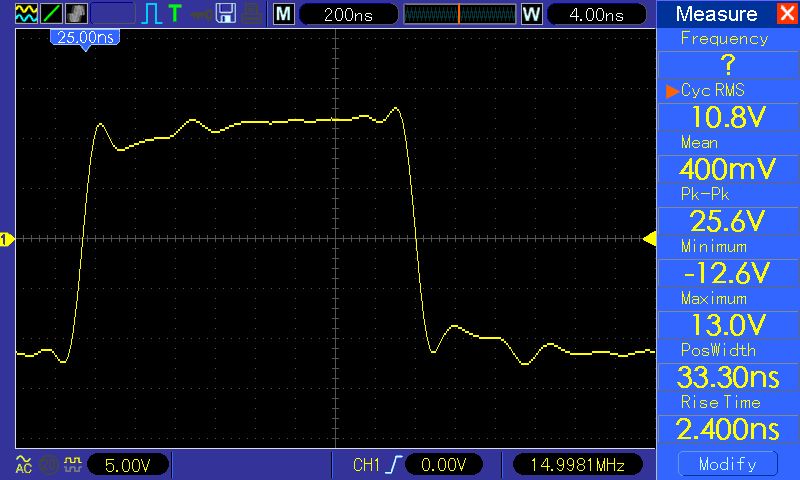This screenshot has height=480, width=800.
Task: Click the 14.9981MHz frequency counter readout
Action: [578, 465]
